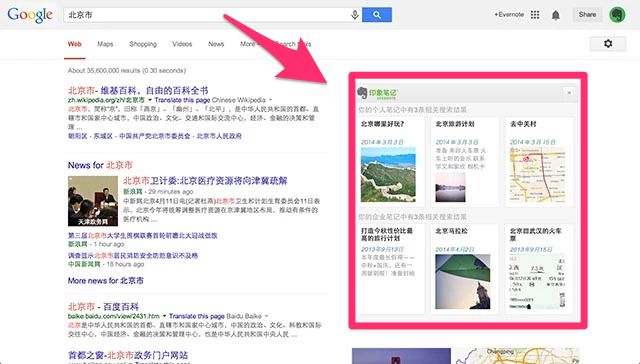Viewport: 640px width, 364px height.
Task: Click More news for 北京市
Action: [x=106, y=281]
